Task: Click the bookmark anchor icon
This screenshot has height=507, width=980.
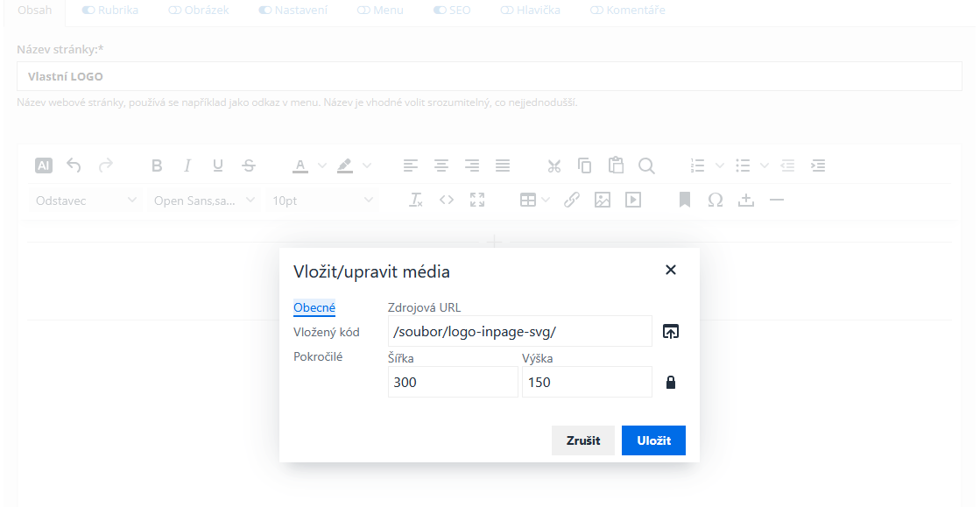Action: 685,201
